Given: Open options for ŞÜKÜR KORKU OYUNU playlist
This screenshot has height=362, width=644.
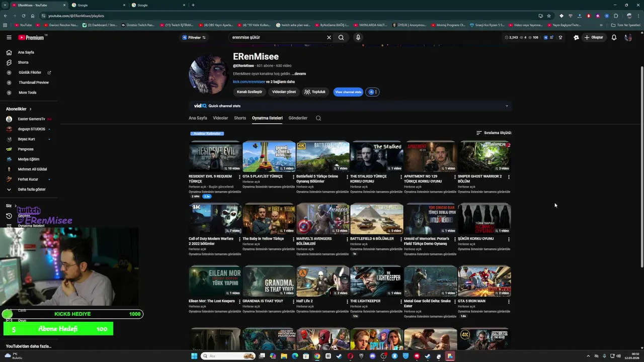Looking at the screenshot, I should click(509, 239).
